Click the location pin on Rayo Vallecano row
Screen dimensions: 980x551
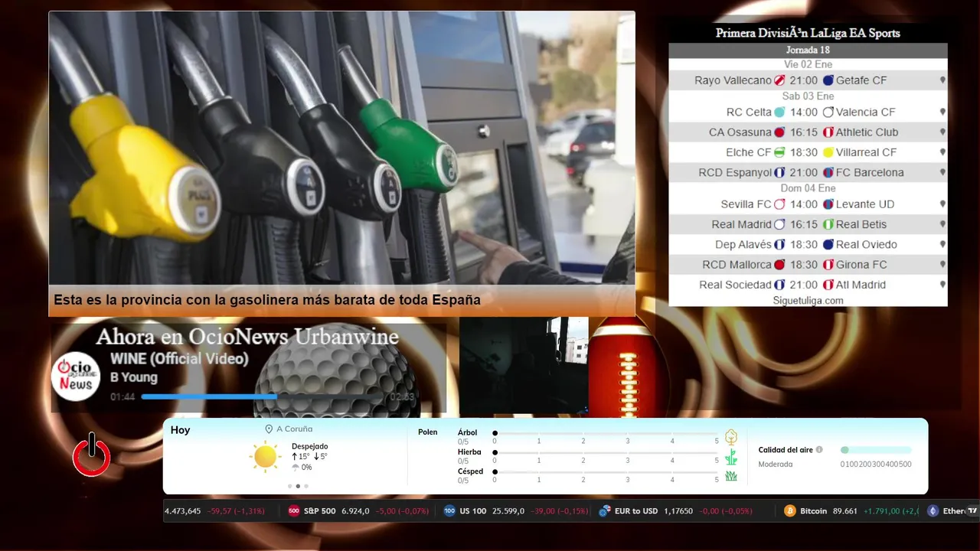point(942,80)
